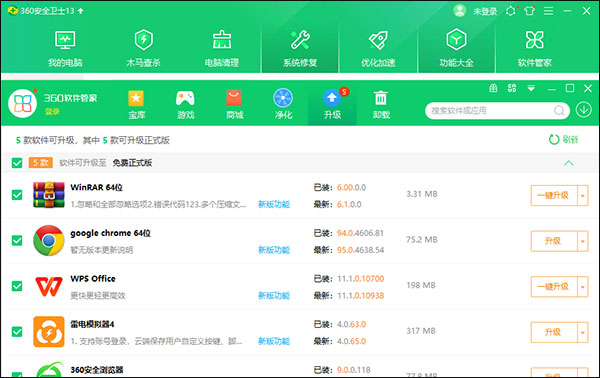Click the 360安全浏览器 name text
The image size is (600, 378).
(97, 370)
